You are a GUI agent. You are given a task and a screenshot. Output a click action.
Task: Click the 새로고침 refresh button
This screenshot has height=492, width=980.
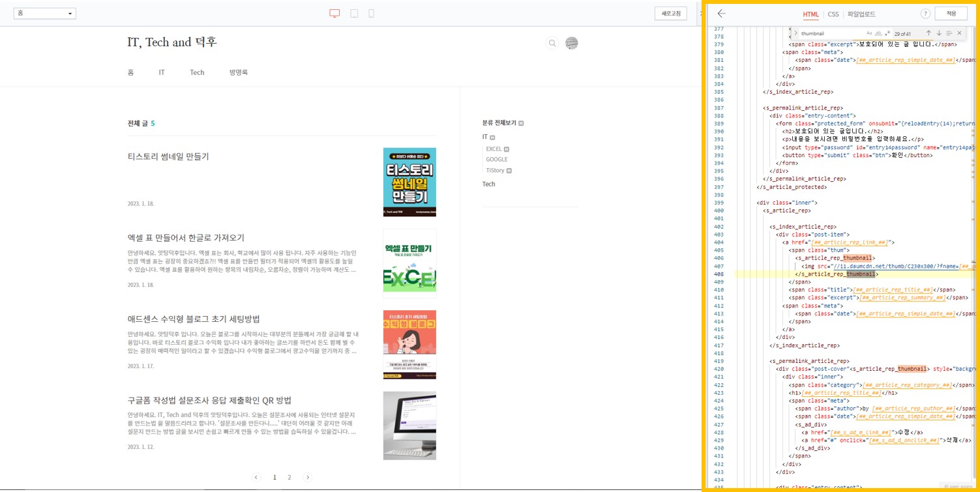coord(671,14)
